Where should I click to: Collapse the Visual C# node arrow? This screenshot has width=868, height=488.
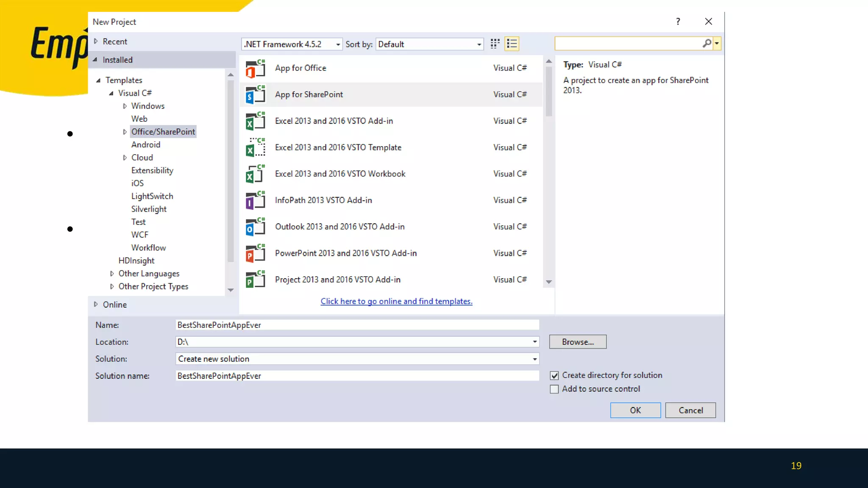click(111, 93)
